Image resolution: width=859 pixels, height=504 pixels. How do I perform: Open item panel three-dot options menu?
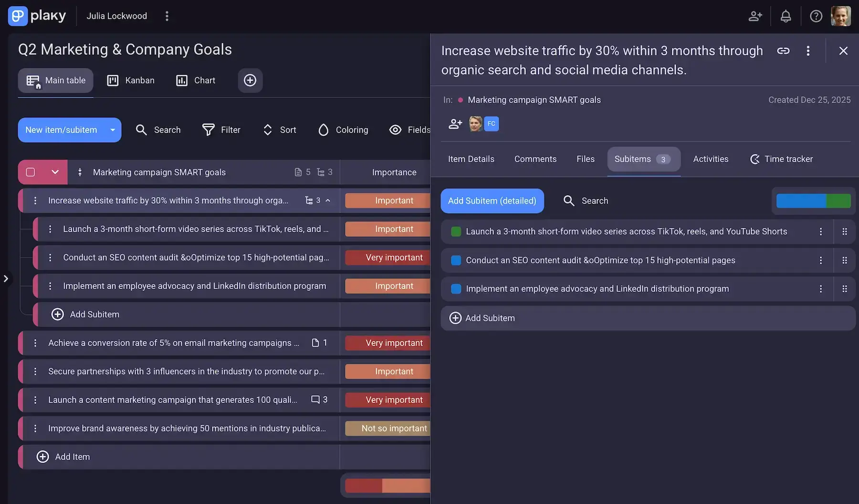pyautogui.click(x=808, y=51)
